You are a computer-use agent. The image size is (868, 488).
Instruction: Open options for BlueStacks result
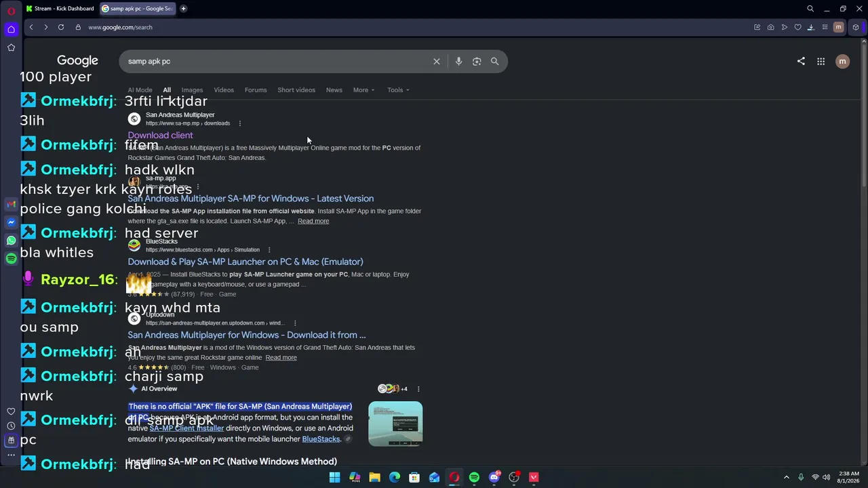(269, 249)
